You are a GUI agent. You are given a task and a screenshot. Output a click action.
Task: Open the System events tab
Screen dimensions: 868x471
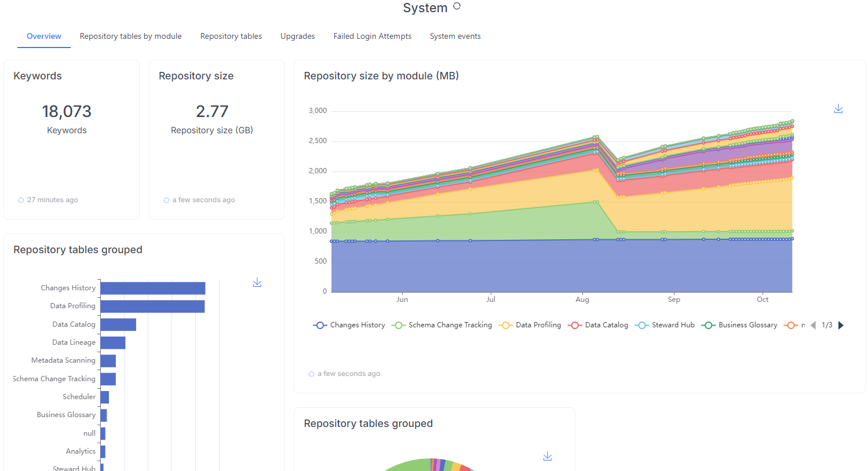pyautogui.click(x=455, y=36)
